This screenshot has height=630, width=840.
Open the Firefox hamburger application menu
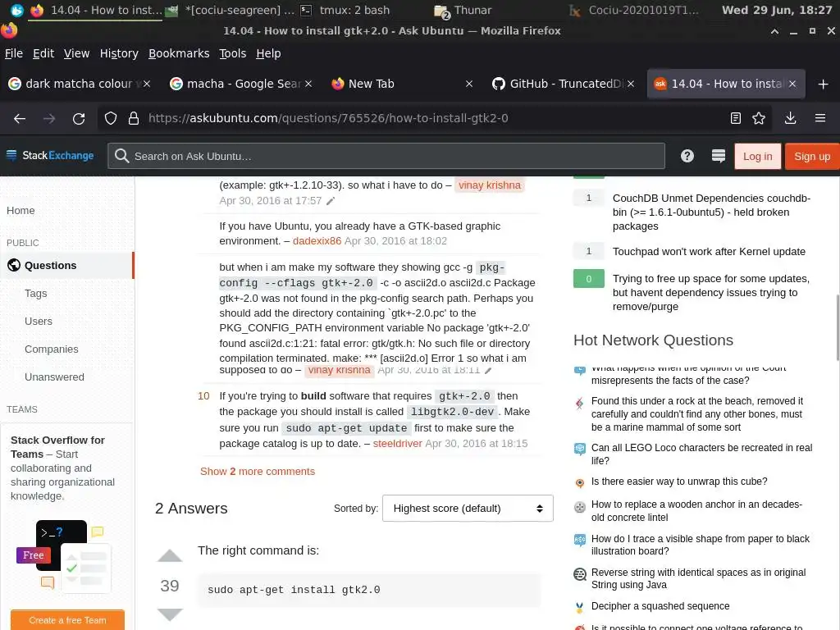[x=819, y=118]
